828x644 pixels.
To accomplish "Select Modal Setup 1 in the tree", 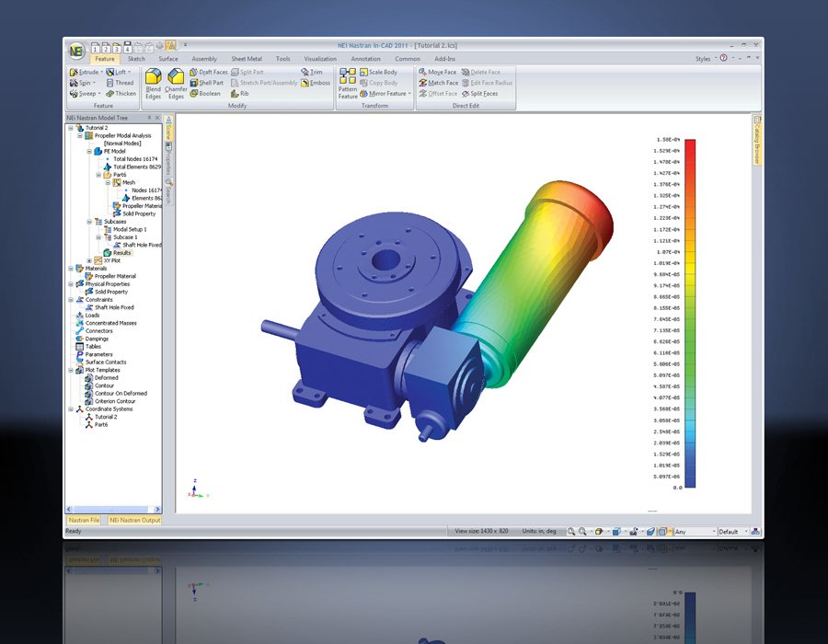I will (x=125, y=230).
